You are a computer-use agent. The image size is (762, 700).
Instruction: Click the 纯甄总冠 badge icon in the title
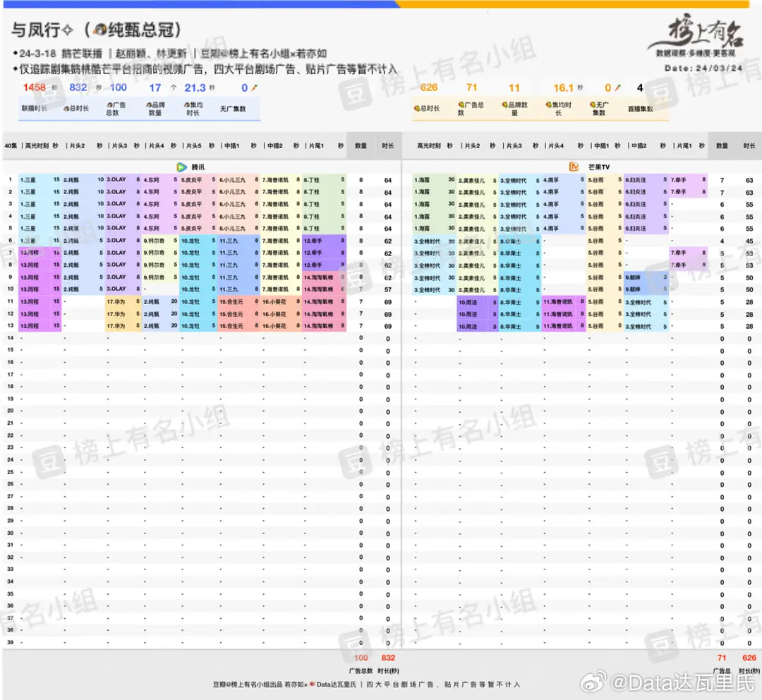coord(100,30)
